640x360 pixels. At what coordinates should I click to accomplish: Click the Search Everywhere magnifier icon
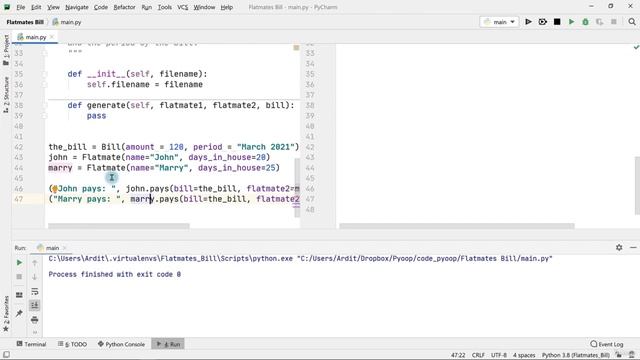tap(632, 22)
